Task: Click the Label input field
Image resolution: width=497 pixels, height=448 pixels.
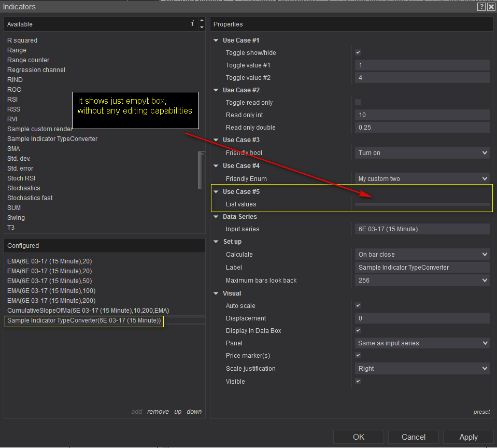Action: (422, 268)
